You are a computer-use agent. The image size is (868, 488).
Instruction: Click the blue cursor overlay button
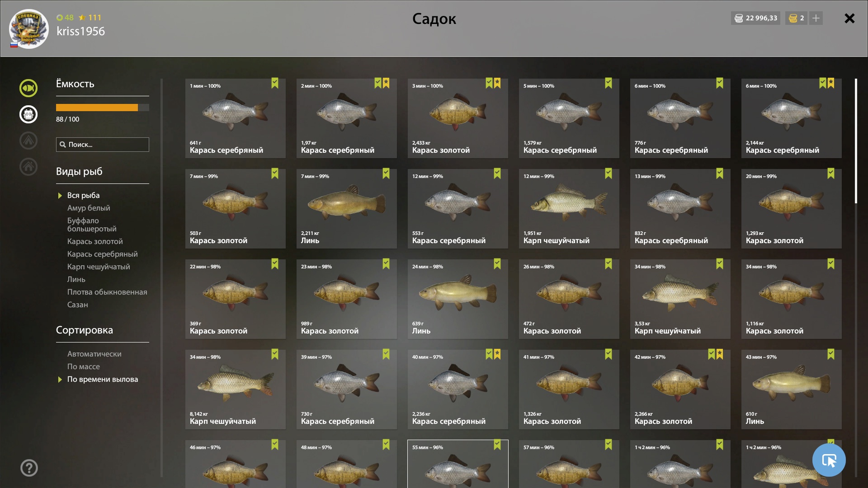click(x=829, y=460)
